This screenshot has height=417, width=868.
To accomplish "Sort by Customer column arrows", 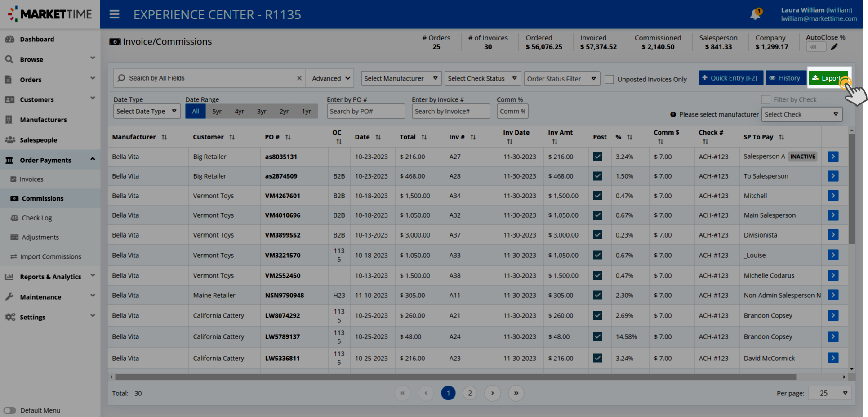I will point(232,137).
